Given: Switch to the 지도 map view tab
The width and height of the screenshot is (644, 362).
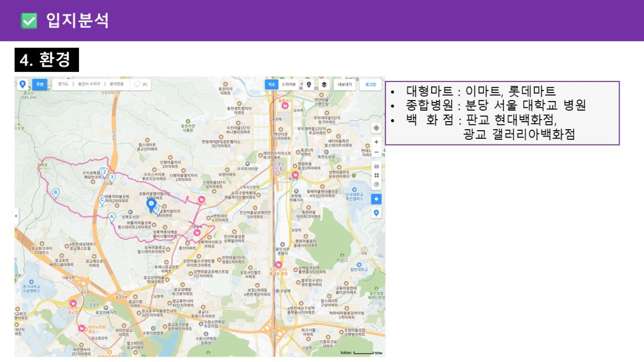Looking at the screenshot, I should coord(271,84).
